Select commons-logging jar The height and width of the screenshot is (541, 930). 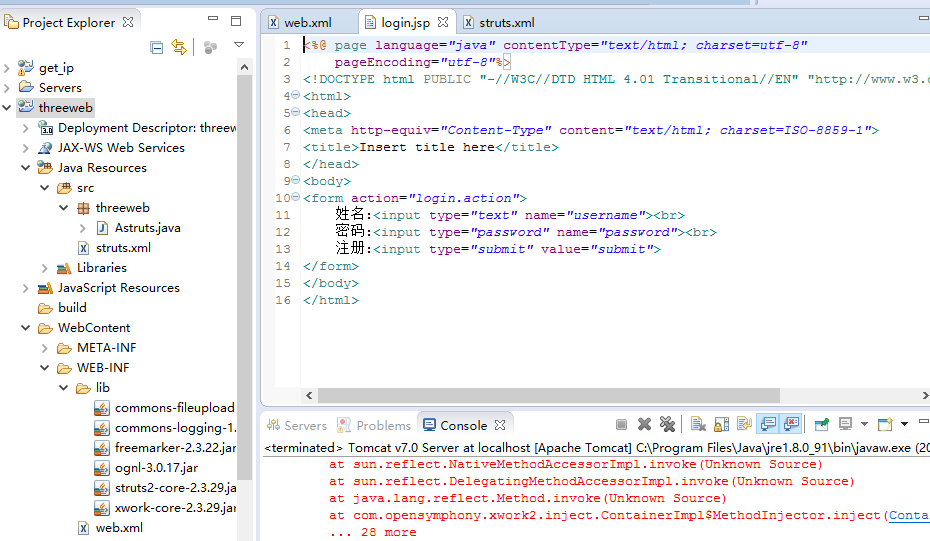(x=175, y=428)
